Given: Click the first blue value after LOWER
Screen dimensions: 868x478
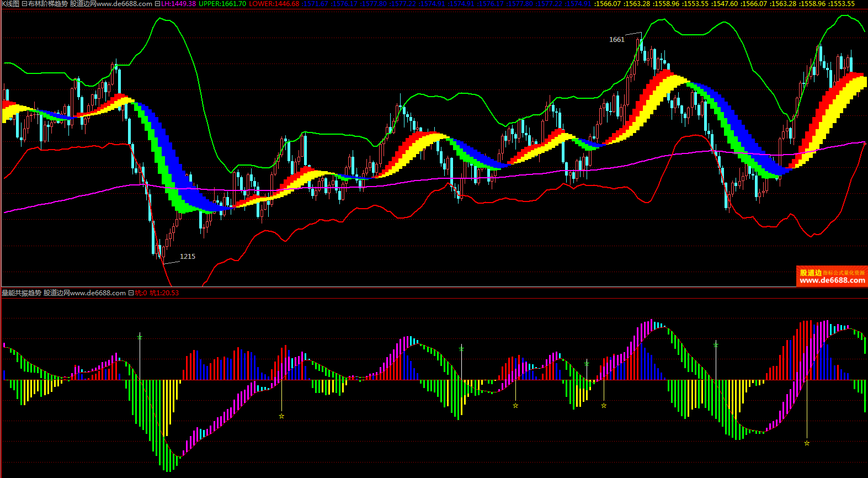Looking at the screenshot, I should coord(315,4).
